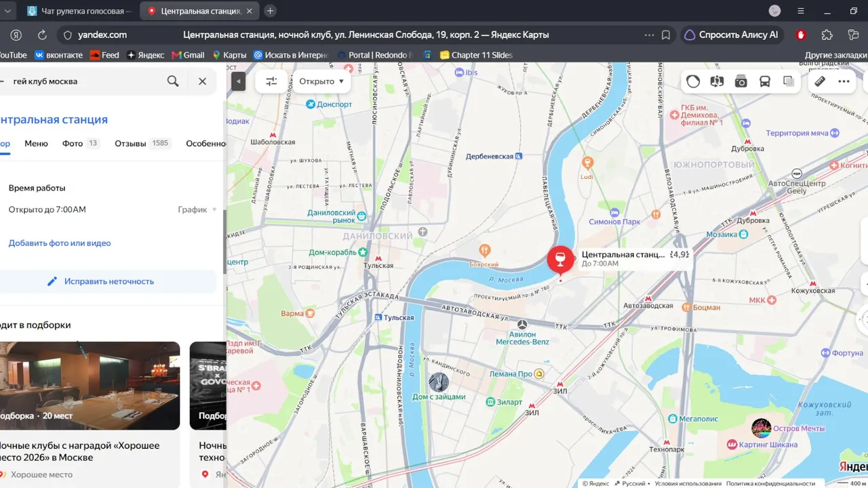Click the Авилон Mercedes-Benz map marker
Screen dimensions: 868x488
[522, 325]
